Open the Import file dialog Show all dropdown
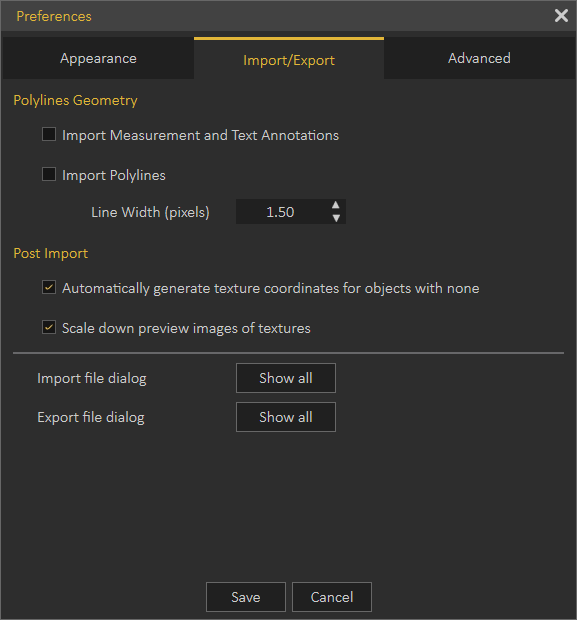The height and width of the screenshot is (620, 577). click(x=286, y=378)
